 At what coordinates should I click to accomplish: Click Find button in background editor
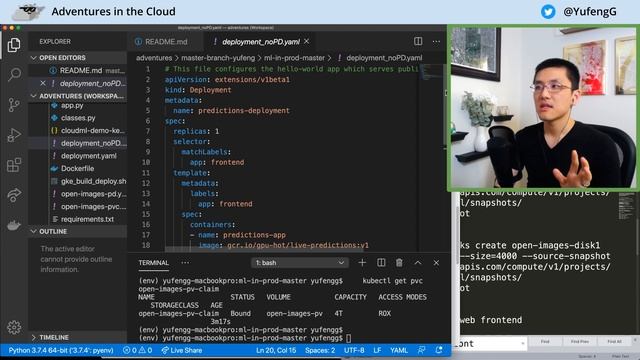pos(545,341)
